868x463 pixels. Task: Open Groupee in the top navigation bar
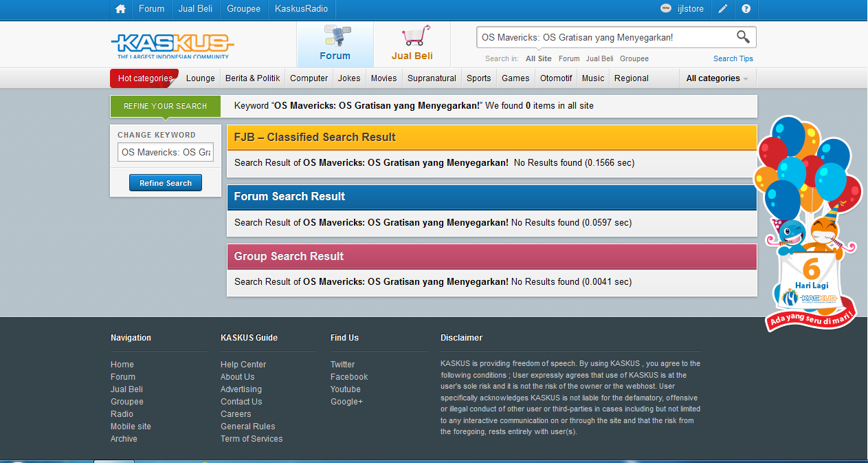(x=243, y=9)
